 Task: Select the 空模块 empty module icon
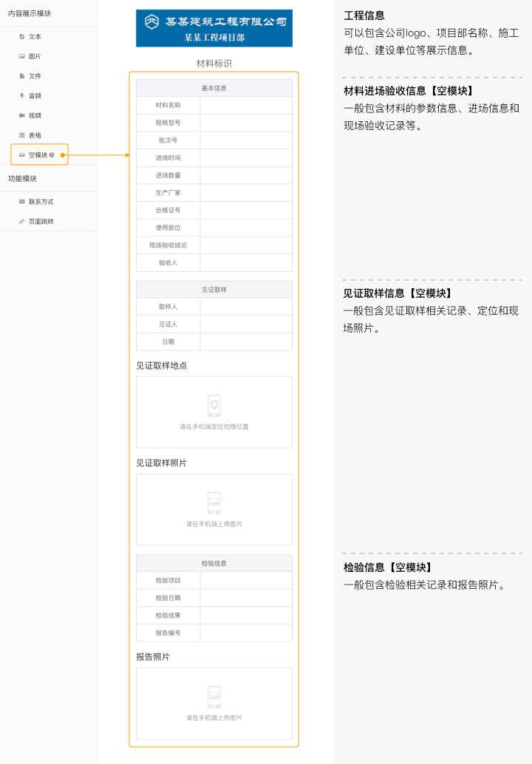click(x=21, y=155)
